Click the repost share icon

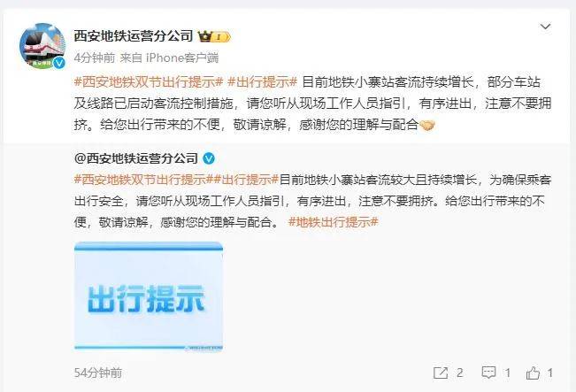point(441,373)
